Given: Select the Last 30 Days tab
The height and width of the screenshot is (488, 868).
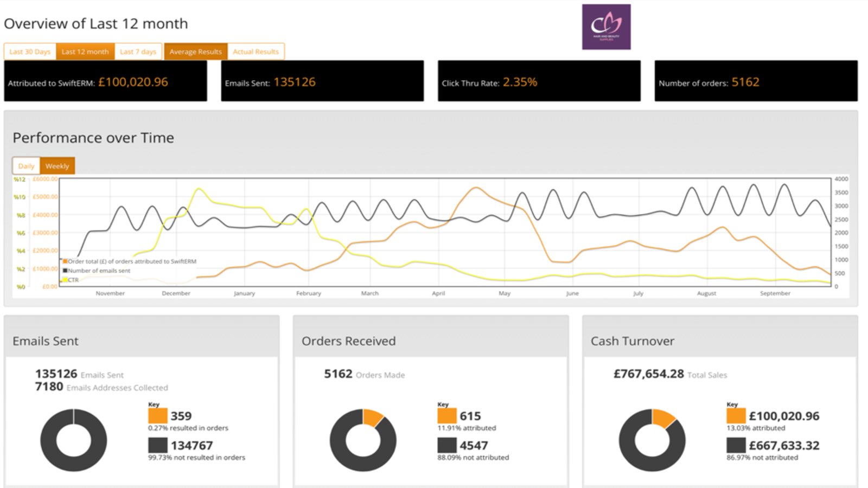Looking at the screenshot, I should coord(30,52).
